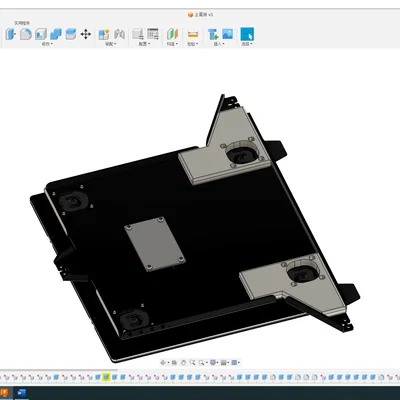Open the Viewports dropdown arrow
The image size is (400, 400).
[x=239, y=363]
